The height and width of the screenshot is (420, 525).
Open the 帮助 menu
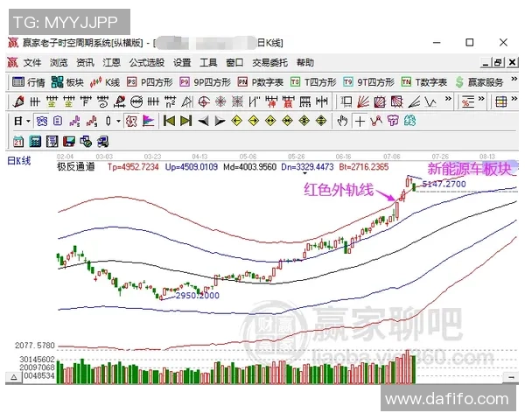pyautogui.click(x=305, y=63)
